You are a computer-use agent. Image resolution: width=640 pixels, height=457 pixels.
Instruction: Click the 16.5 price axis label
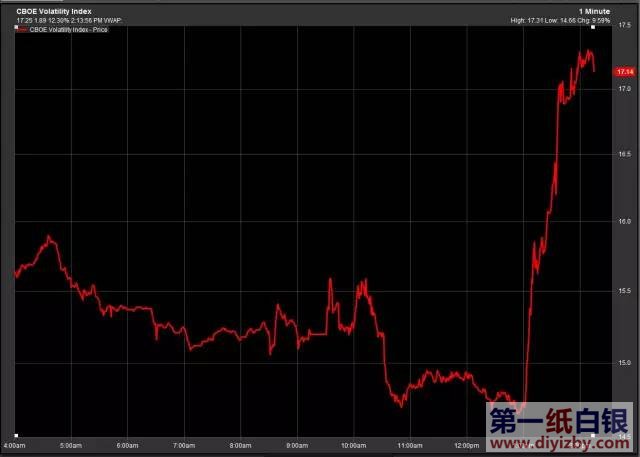(623, 155)
